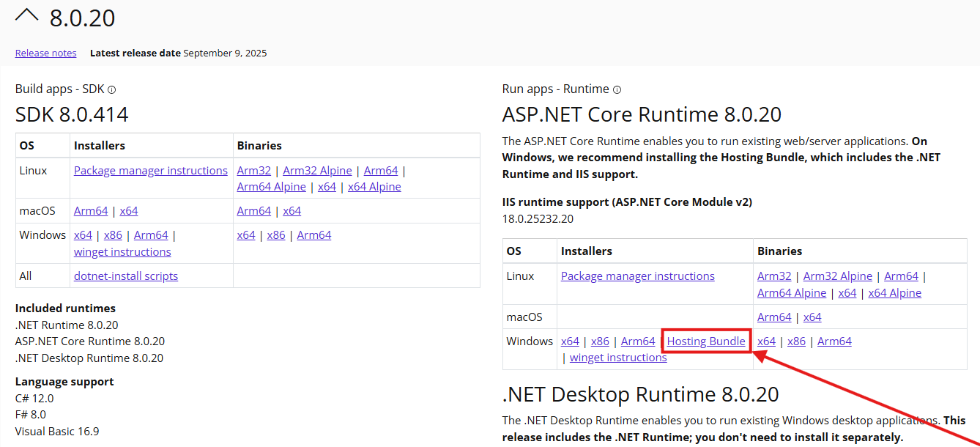The width and height of the screenshot is (980, 447).
Task: Download SDK Windows Arm64 installer
Action: coord(151,234)
